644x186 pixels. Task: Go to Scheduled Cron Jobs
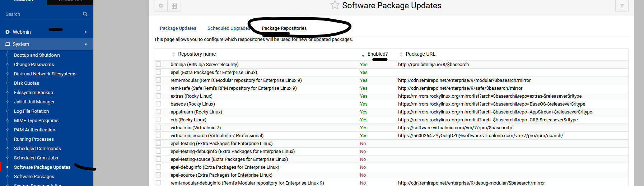pos(36,158)
